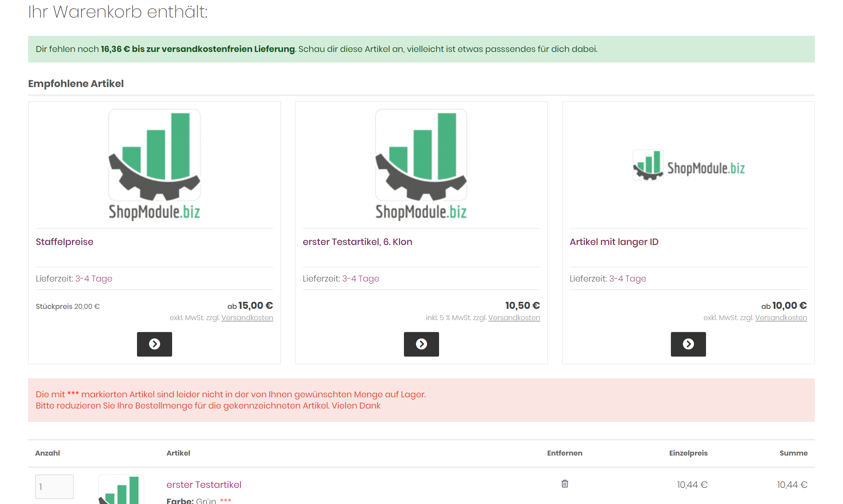Image resolution: width=843 pixels, height=504 pixels.
Task: Open the Staffelpreise product title link
Action: 65,242
